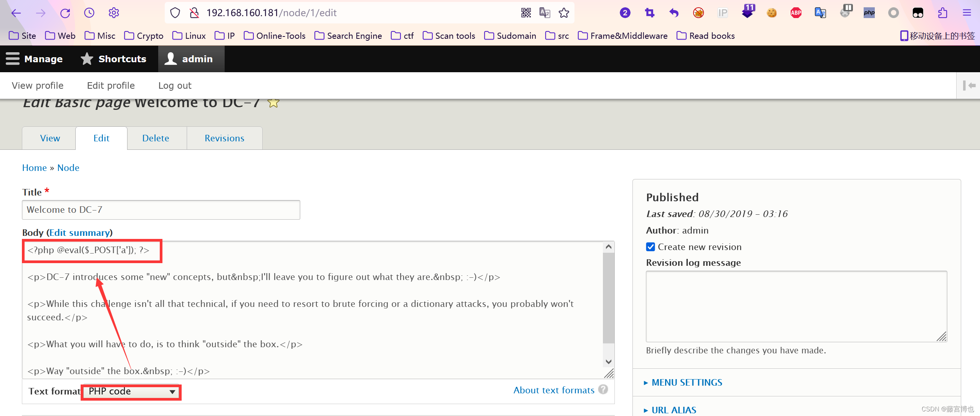This screenshot has height=416, width=980.
Task: Open the ABP adblock extension icon
Action: [x=796, y=13]
